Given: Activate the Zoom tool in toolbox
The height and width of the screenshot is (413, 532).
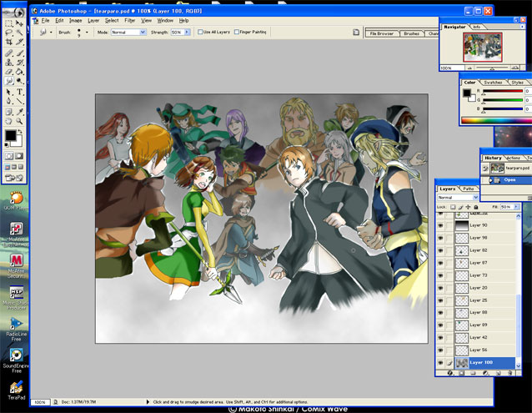Looking at the screenshot, I should [x=20, y=121].
